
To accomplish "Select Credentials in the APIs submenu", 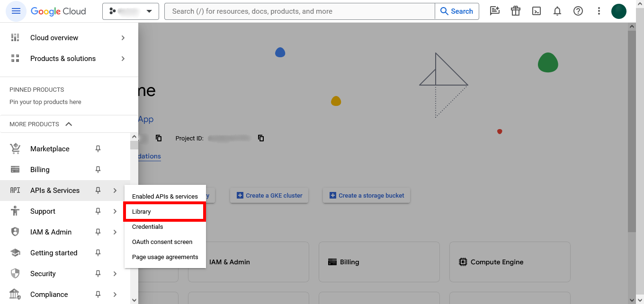I will [165, 226].
